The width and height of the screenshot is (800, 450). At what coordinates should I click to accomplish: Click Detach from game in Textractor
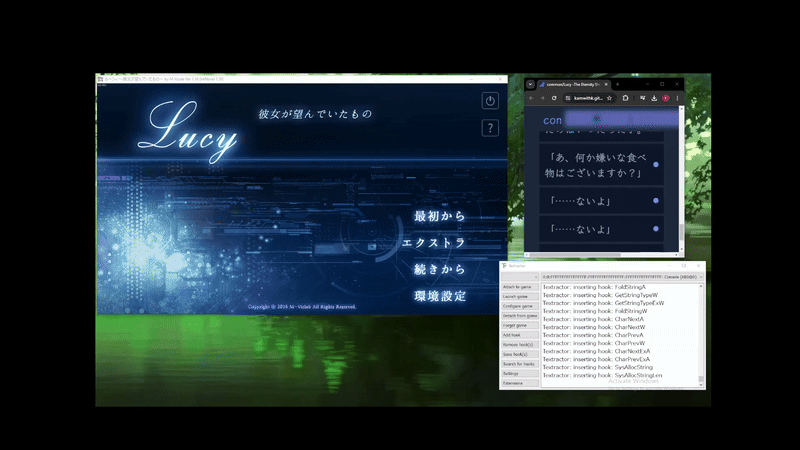pos(519,316)
